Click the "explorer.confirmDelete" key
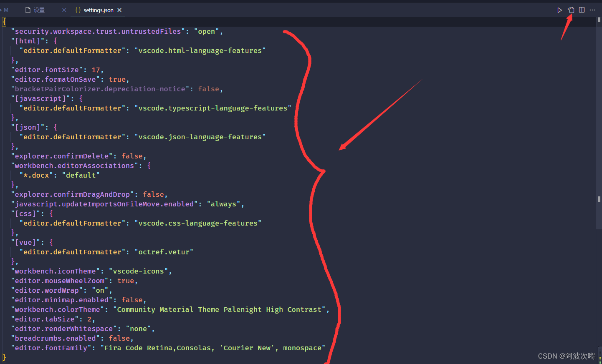The height and width of the screenshot is (364, 602). (x=62, y=156)
